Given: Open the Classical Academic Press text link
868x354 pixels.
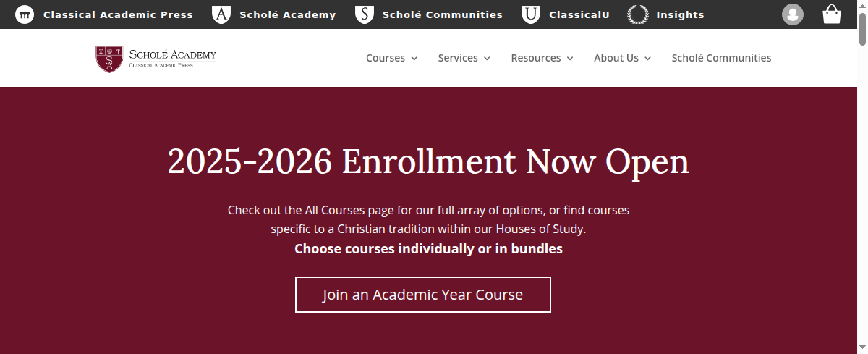Looking at the screenshot, I should (x=118, y=14).
